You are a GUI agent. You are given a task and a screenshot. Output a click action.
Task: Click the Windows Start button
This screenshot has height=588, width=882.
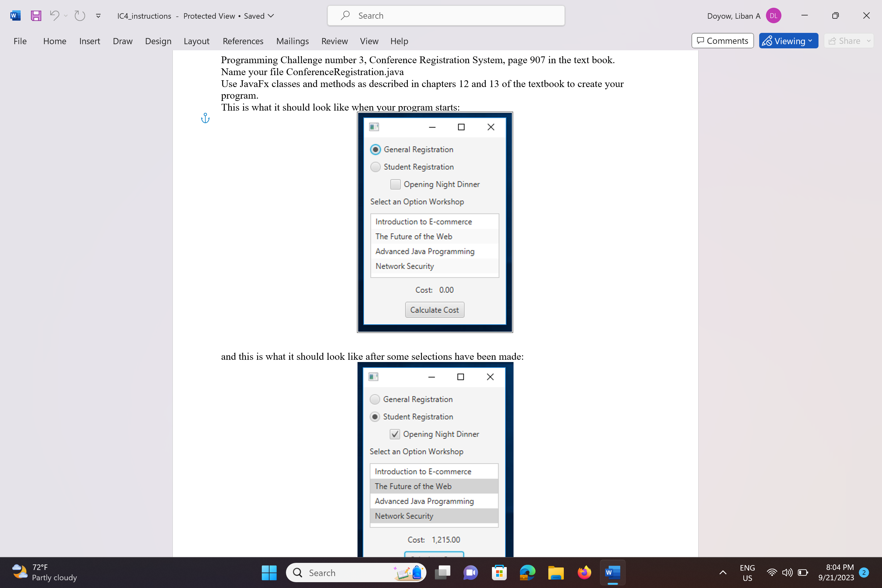269,573
